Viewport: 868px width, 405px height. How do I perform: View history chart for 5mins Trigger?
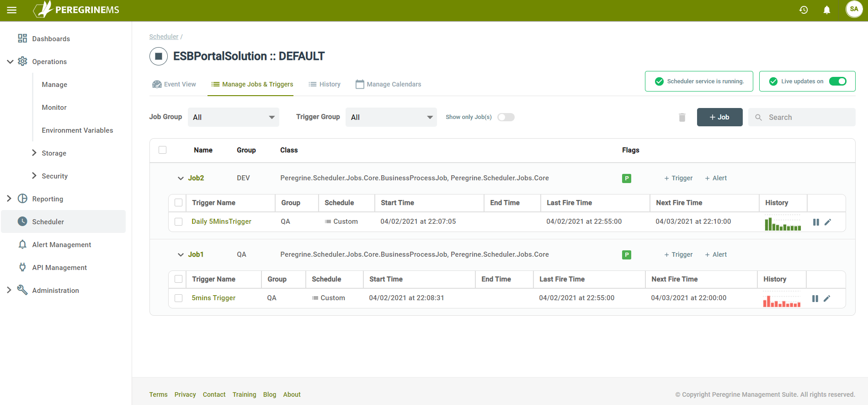[x=782, y=299]
